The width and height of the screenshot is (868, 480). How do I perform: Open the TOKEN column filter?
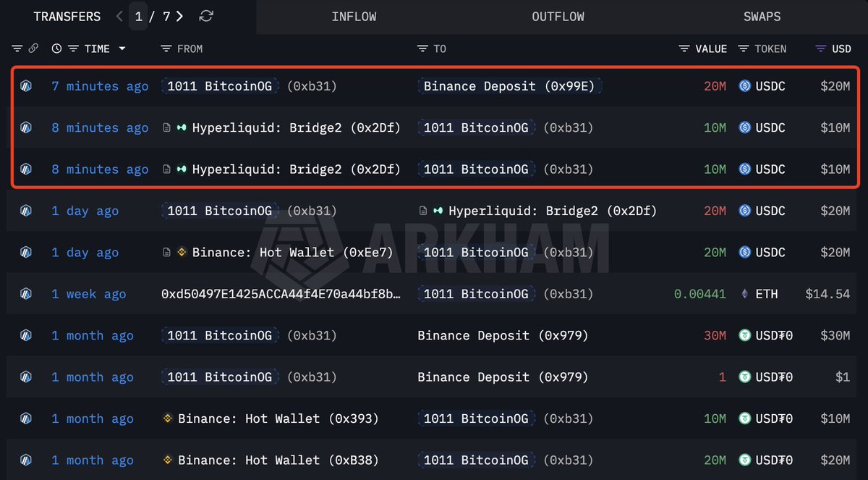pyautogui.click(x=743, y=49)
